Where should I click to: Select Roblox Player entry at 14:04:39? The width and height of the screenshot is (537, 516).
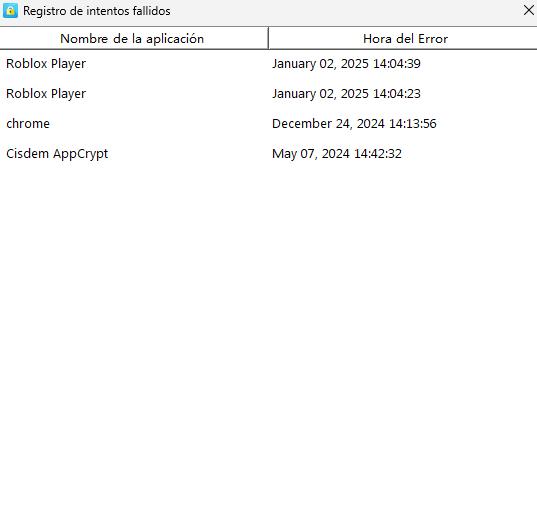[268, 64]
